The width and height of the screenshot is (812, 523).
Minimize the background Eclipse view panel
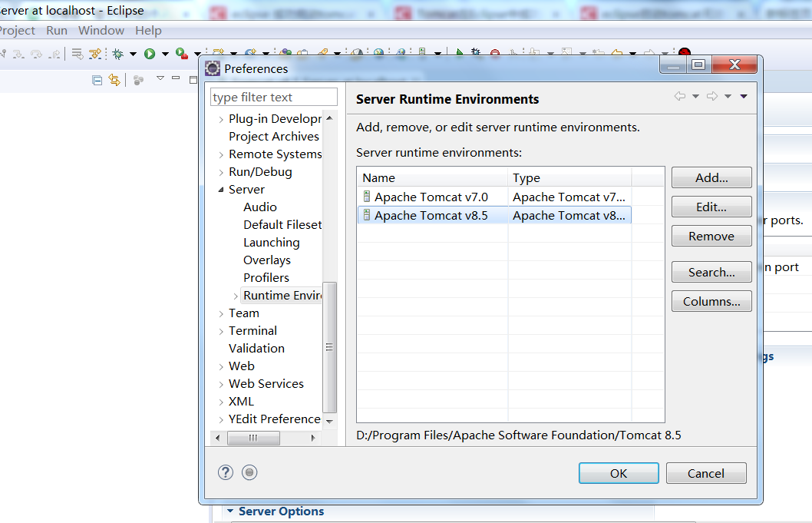click(176, 78)
